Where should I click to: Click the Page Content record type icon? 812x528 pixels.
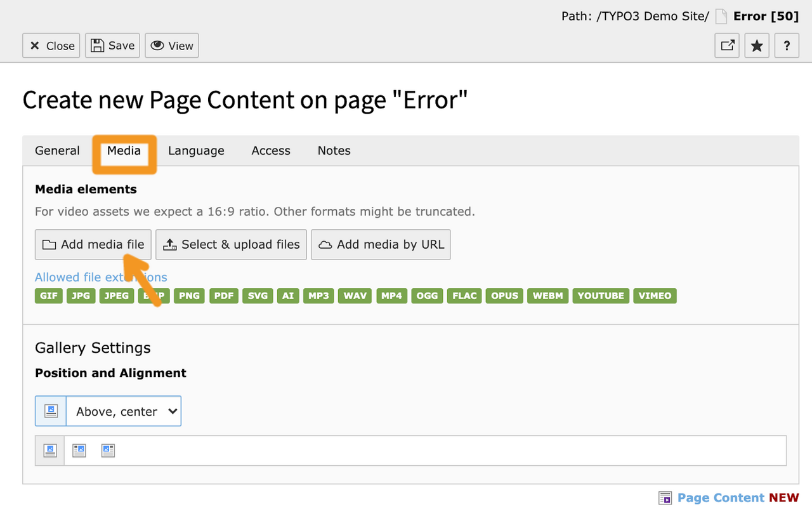(665, 498)
